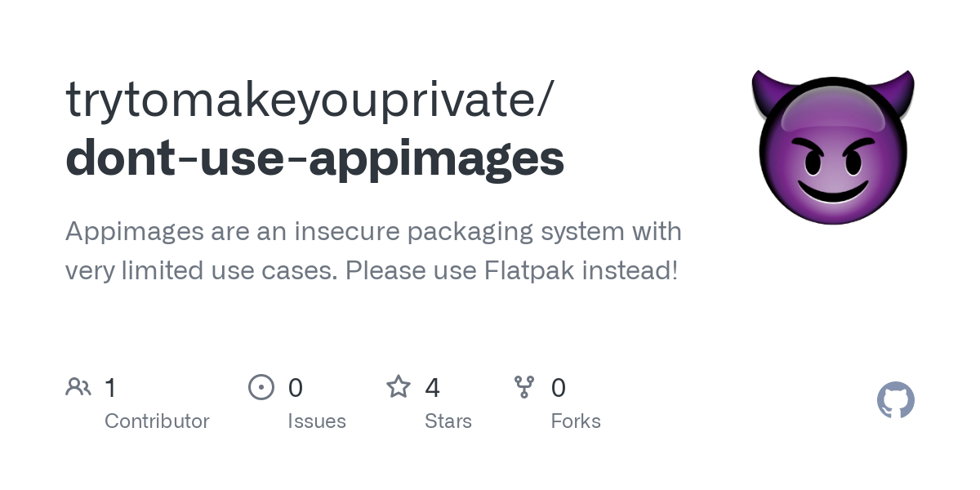Click the 'Forks' label text
Screen dimensions: 980x490
point(576,421)
